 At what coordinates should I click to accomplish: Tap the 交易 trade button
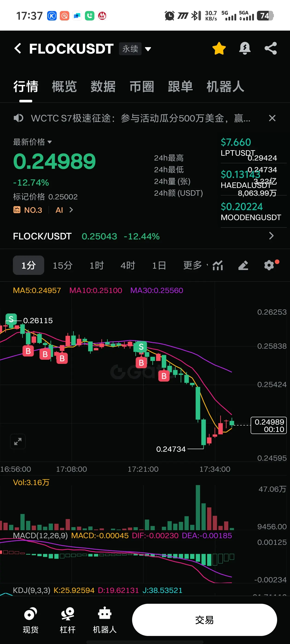coord(204,620)
